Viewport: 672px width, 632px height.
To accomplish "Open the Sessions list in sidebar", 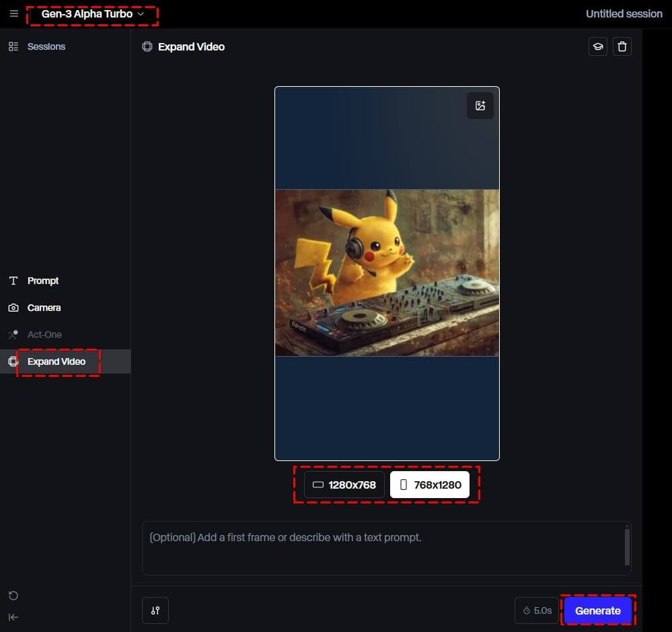I will point(45,46).
